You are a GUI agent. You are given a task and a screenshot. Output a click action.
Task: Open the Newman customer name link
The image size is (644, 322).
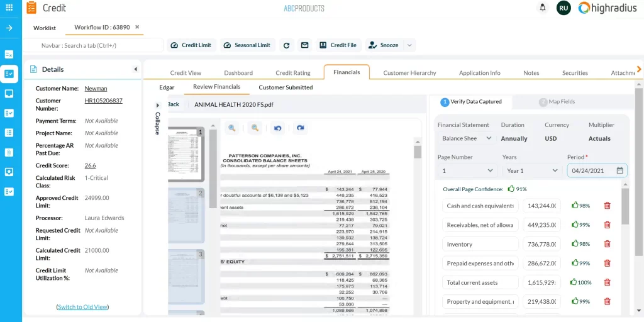[x=96, y=88]
